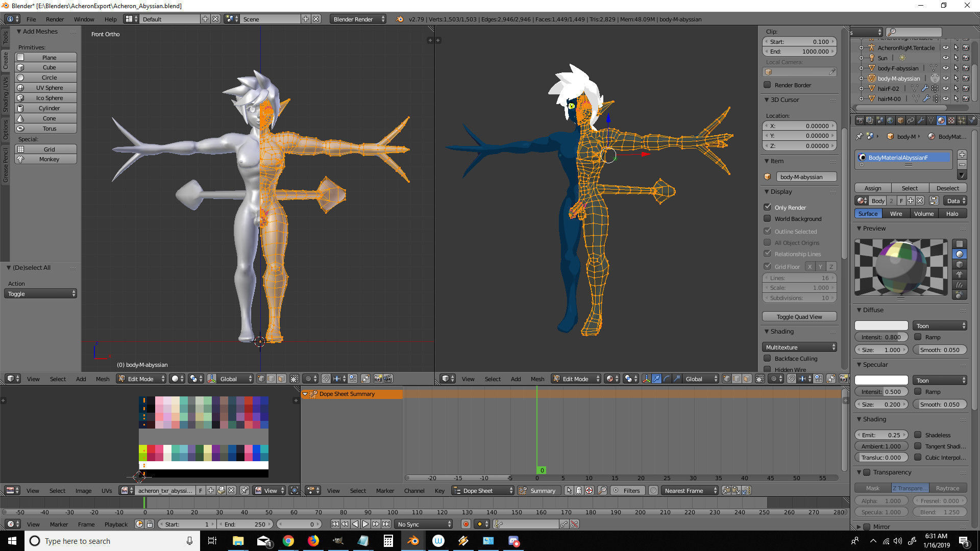Remove the material slot with minus
Image resolution: width=980 pixels, height=551 pixels.
962,165
